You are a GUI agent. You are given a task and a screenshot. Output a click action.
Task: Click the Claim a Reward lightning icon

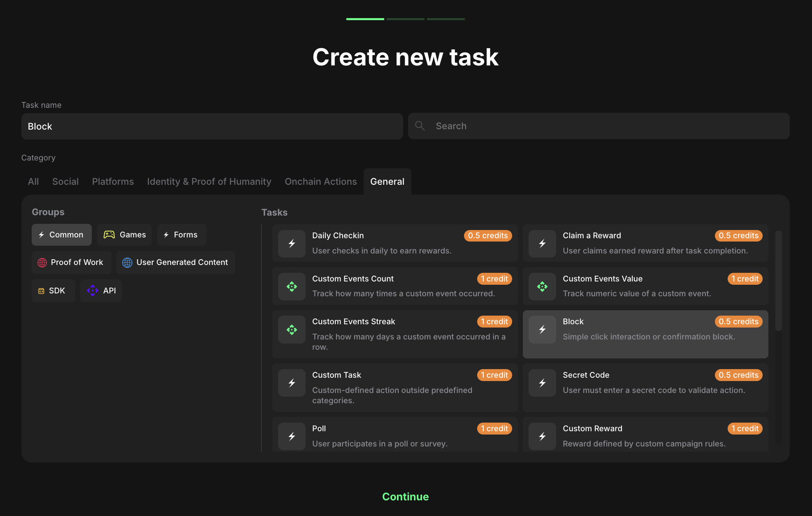pyautogui.click(x=542, y=244)
